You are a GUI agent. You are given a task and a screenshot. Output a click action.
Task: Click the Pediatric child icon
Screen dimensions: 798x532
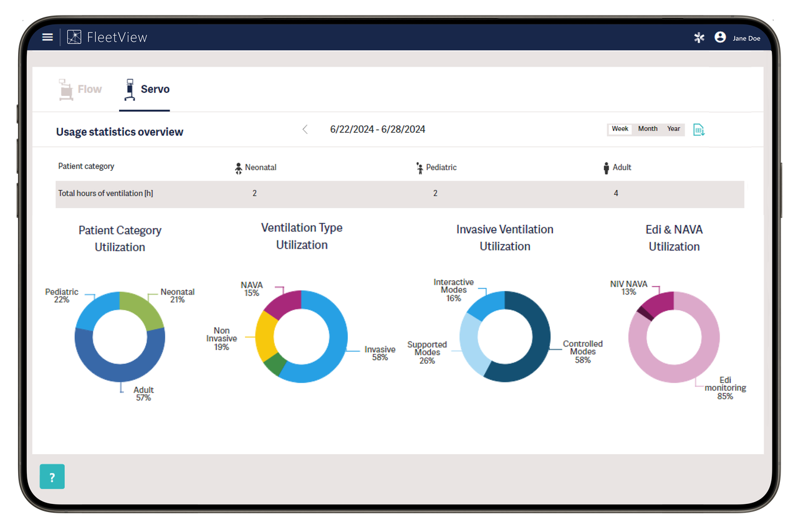coord(419,168)
